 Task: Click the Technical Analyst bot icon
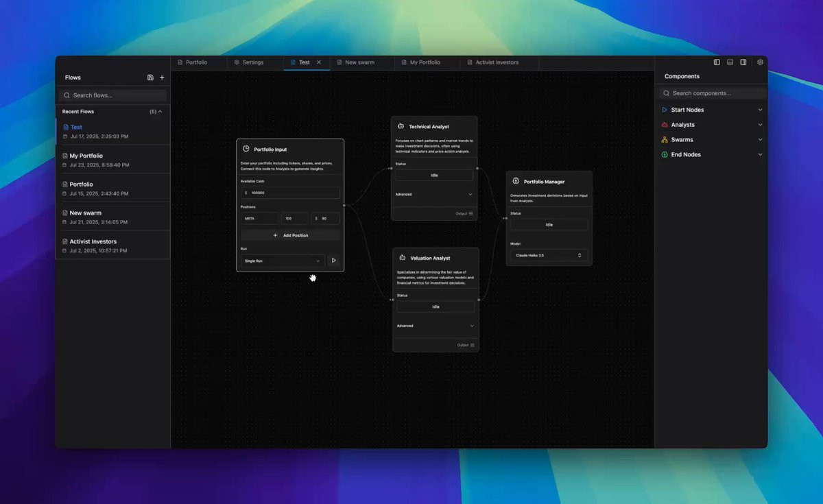[x=401, y=126]
